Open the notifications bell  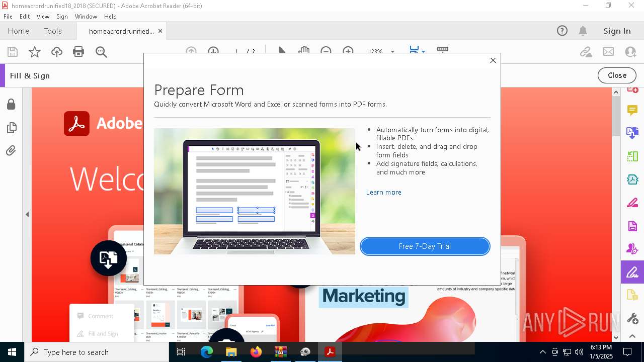click(x=583, y=31)
